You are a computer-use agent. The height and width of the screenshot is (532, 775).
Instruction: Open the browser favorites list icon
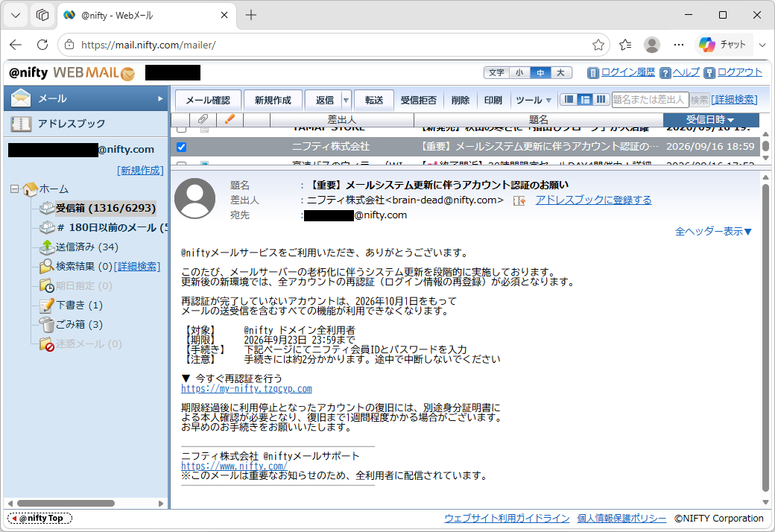tap(625, 45)
